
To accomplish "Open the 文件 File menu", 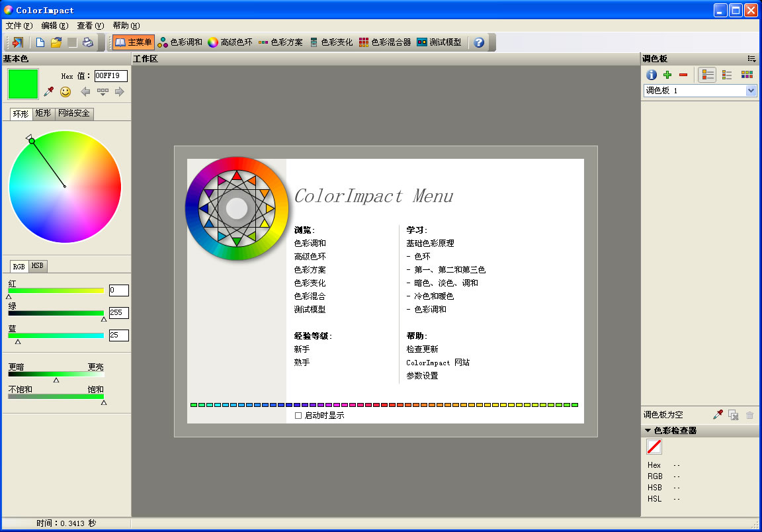I will (x=19, y=26).
